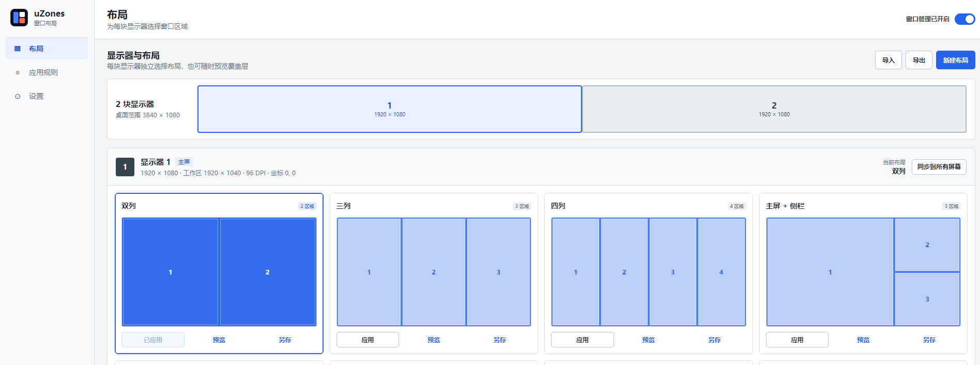This screenshot has height=365, width=980.
Task: Click the 设置 gear icon in sidebar
Action: click(x=18, y=96)
